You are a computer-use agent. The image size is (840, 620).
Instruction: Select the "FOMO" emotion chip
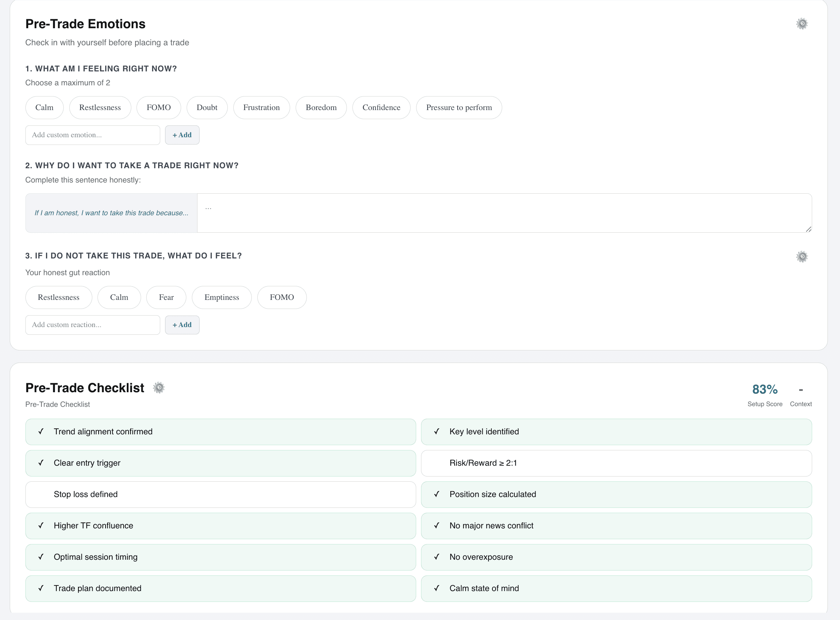point(159,107)
